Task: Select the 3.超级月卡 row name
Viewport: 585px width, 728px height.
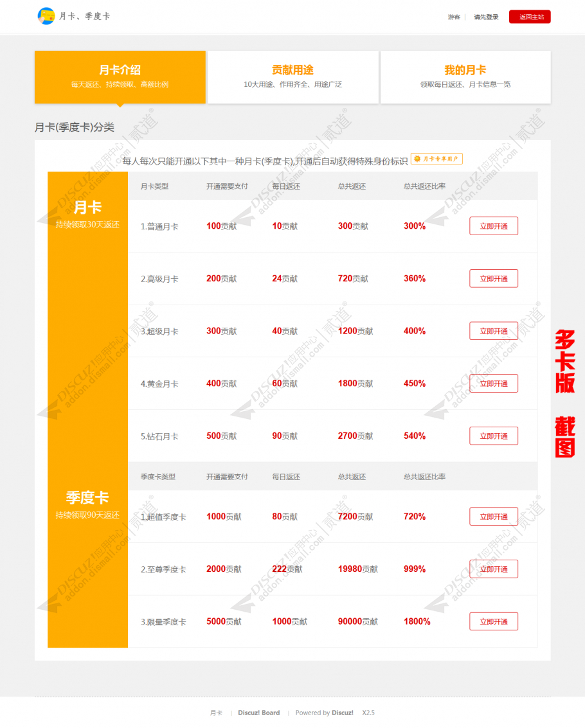Action: click(159, 332)
